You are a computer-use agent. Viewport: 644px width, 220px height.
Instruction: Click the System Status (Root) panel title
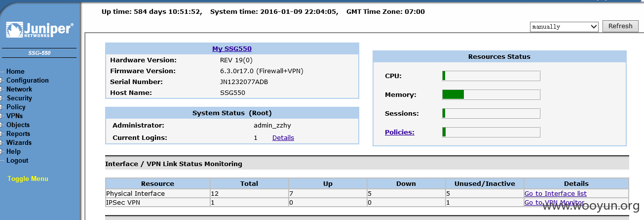point(232,113)
